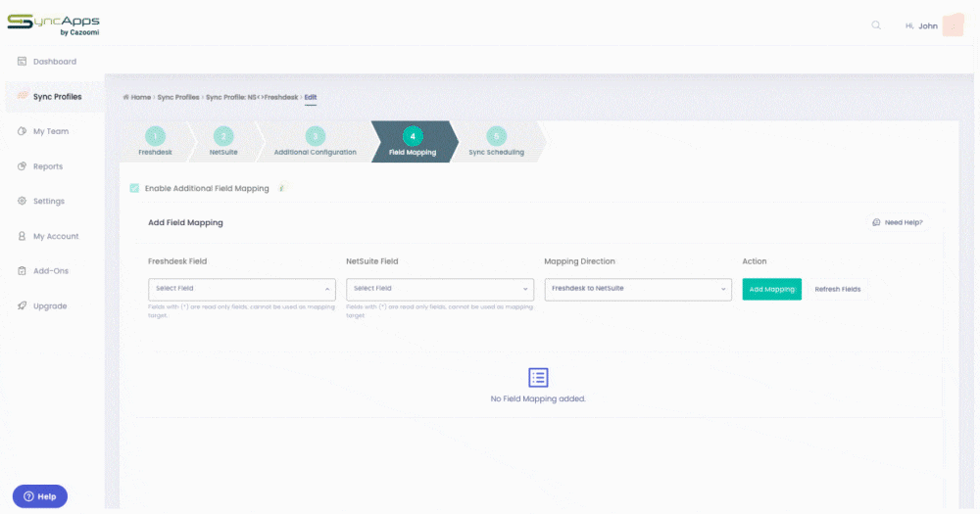Viewport: 980px width, 514px height.
Task: Click the Upgrade rocket icon
Action: [22, 306]
